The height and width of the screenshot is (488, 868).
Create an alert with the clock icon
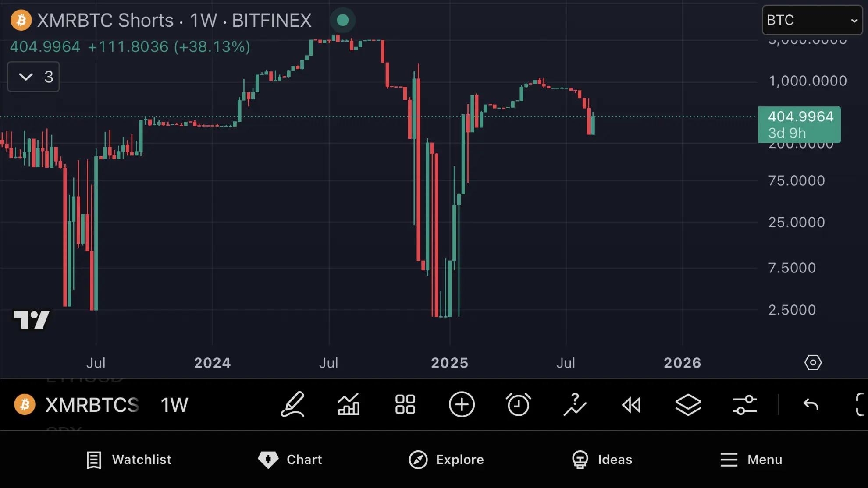(x=518, y=404)
